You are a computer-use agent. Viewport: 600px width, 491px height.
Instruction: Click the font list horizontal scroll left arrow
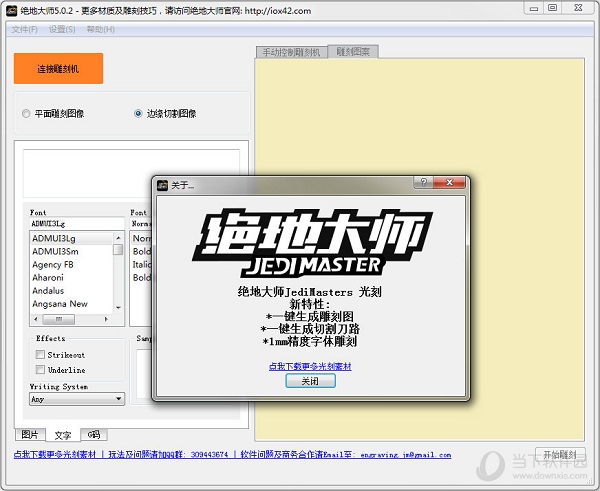pyautogui.click(x=36, y=319)
